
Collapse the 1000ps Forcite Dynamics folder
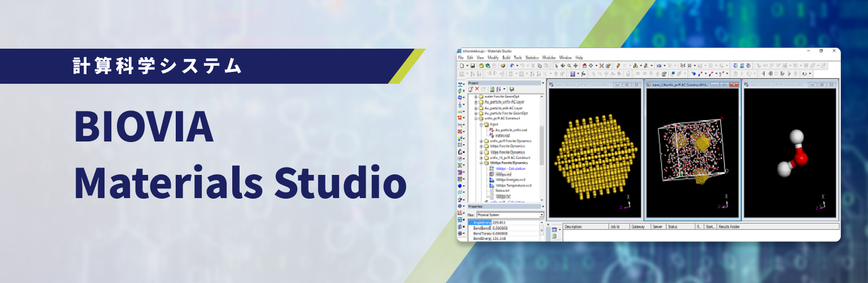481,163
